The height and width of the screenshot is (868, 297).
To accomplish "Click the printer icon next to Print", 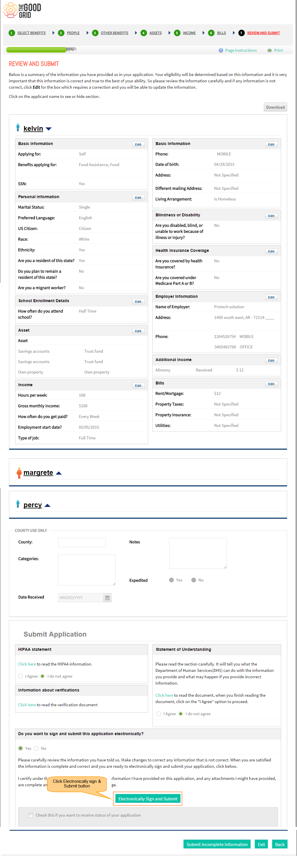I will point(269,50).
